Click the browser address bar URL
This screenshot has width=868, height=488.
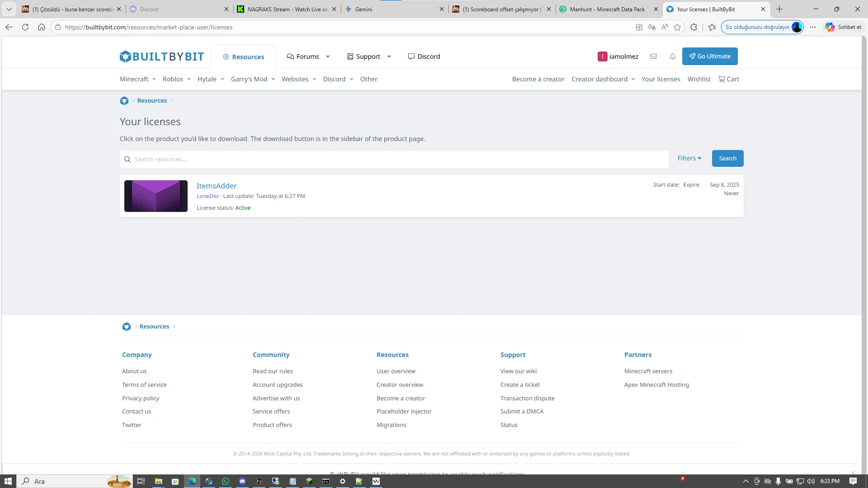149,27
